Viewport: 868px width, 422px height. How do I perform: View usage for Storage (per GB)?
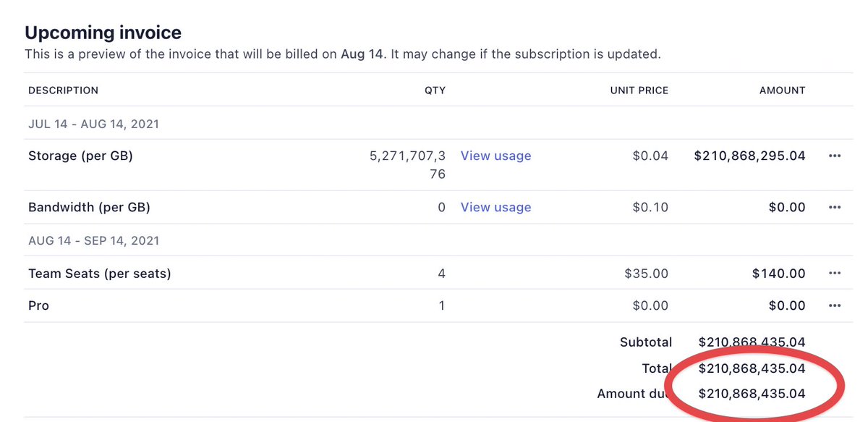tap(495, 156)
